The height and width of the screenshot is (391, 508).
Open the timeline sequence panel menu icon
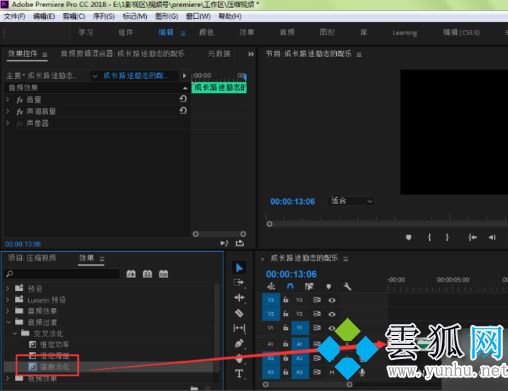click(x=346, y=259)
